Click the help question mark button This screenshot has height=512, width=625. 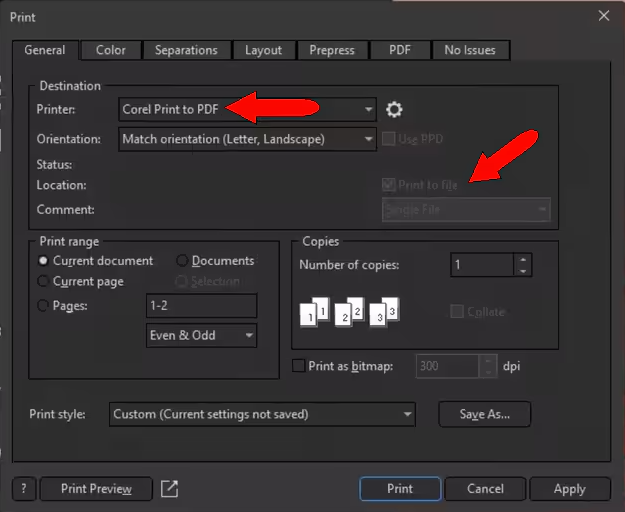(x=24, y=488)
